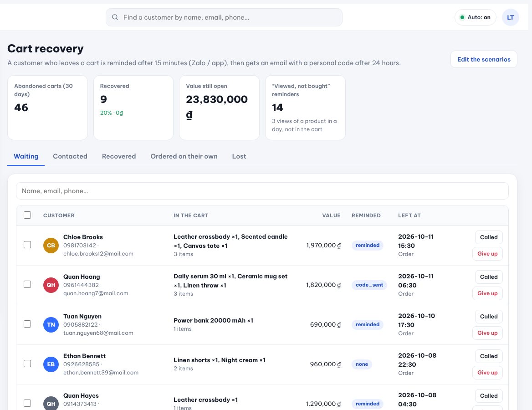
Task: Click Tuan Nguyen's TN avatar
Action: 51,325
